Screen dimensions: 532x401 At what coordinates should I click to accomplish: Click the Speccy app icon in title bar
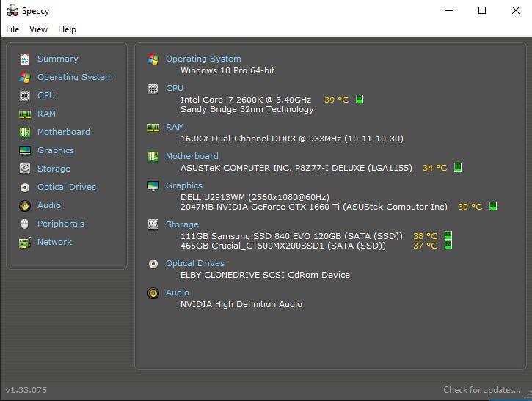point(12,10)
